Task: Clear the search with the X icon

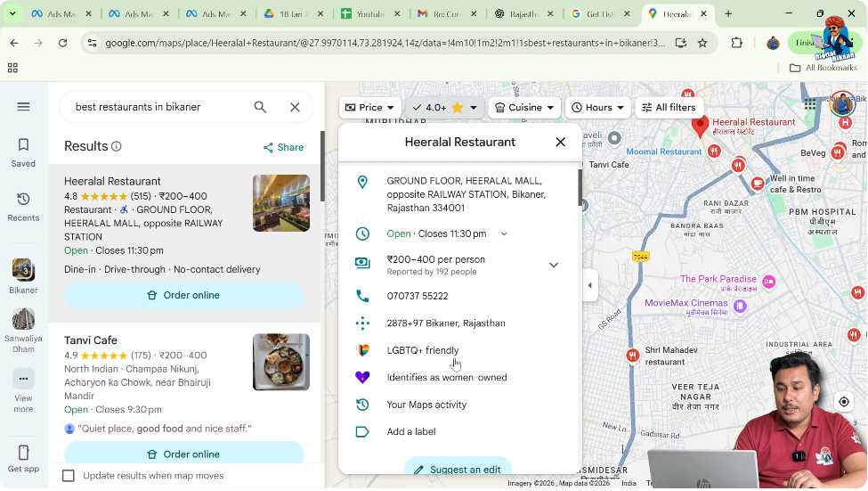Action: pyautogui.click(x=295, y=107)
